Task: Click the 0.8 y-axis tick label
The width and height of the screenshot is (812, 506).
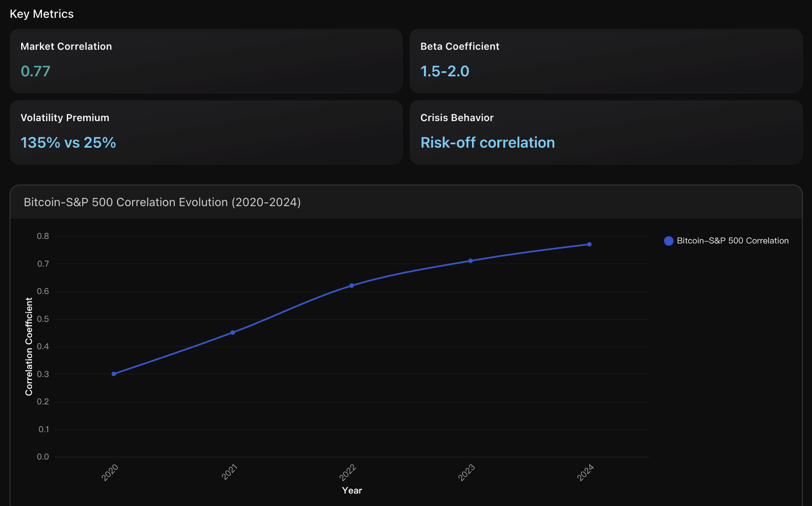Action: 43,236
